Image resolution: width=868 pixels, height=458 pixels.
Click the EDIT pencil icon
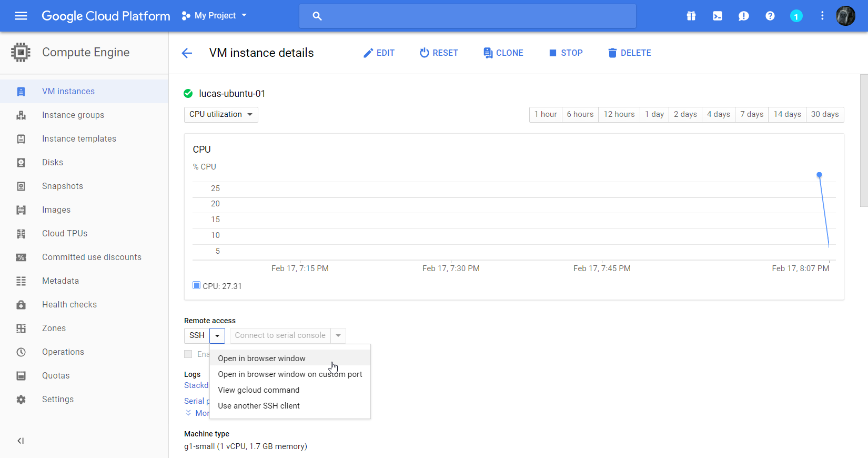click(368, 53)
